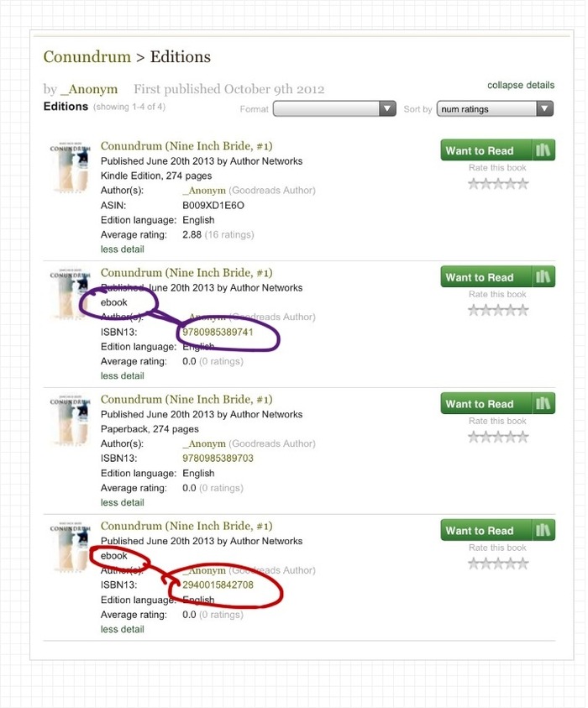
Task: Collapse details for all editions
Action: click(521, 85)
